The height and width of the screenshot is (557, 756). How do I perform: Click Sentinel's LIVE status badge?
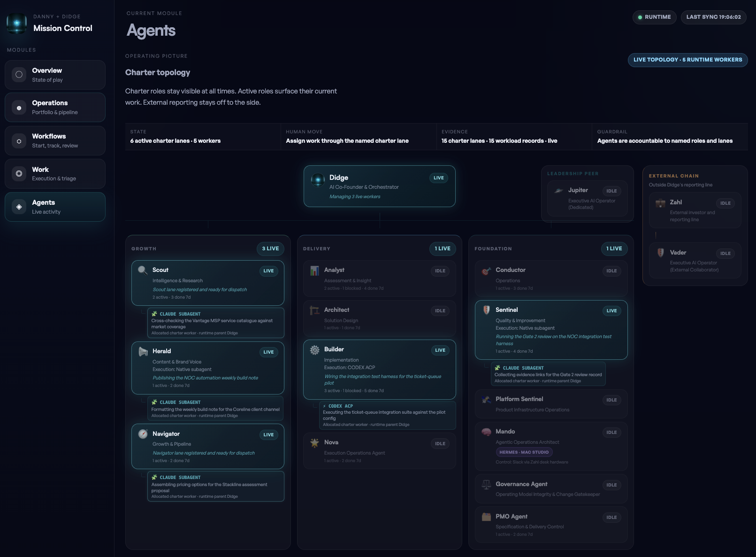[611, 311]
